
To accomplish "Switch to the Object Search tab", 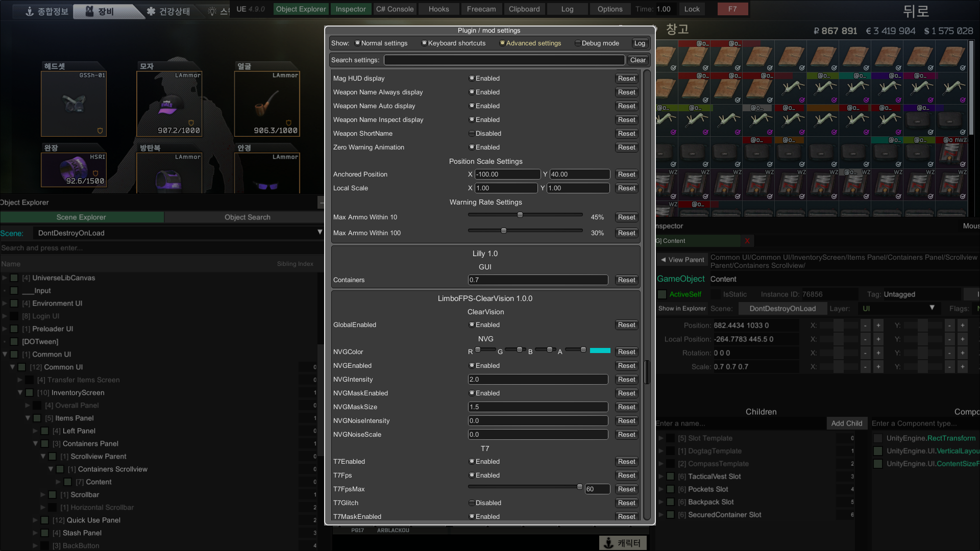I will 247,217.
